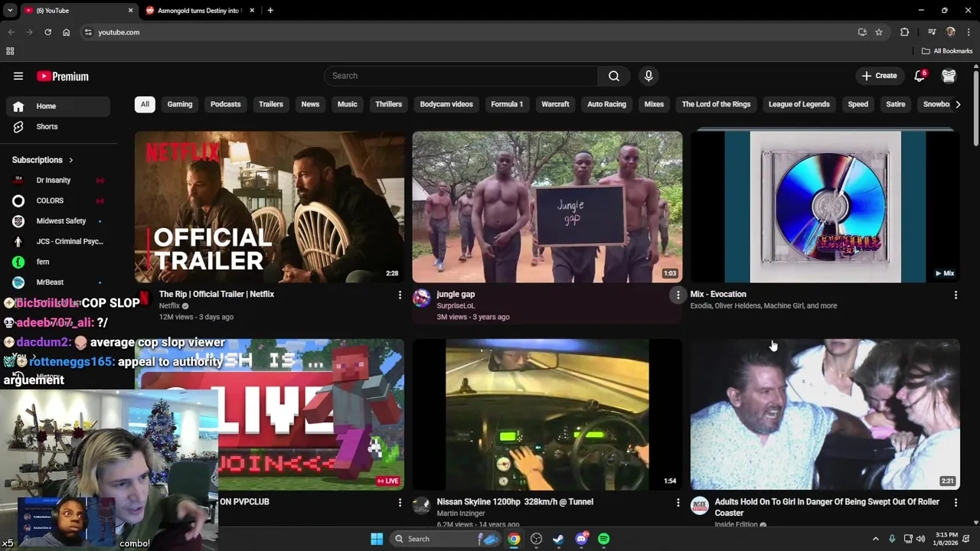The image size is (980, 551).
Task: Open the notifications bell
Action: click(920, 76)
